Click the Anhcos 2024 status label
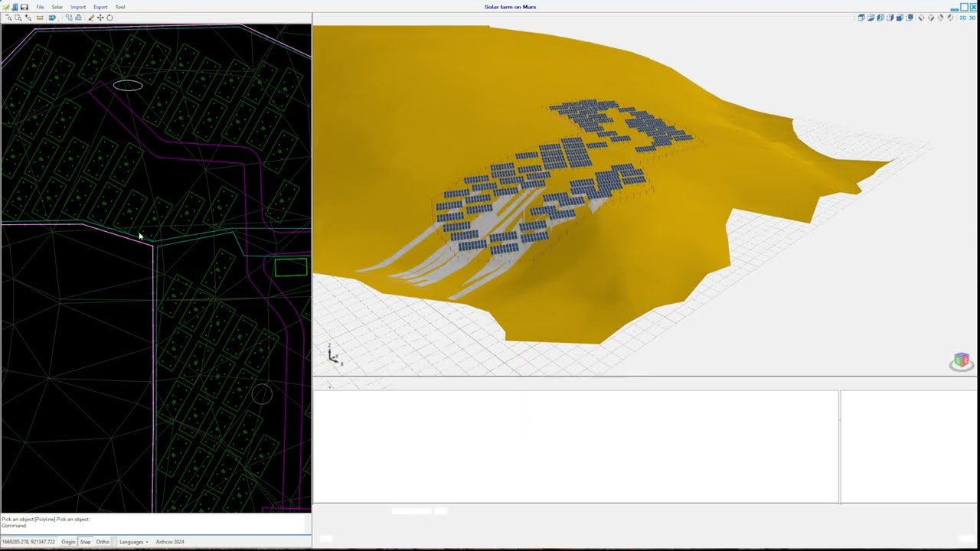Screen dimensions: 980x551 point(170,542)
